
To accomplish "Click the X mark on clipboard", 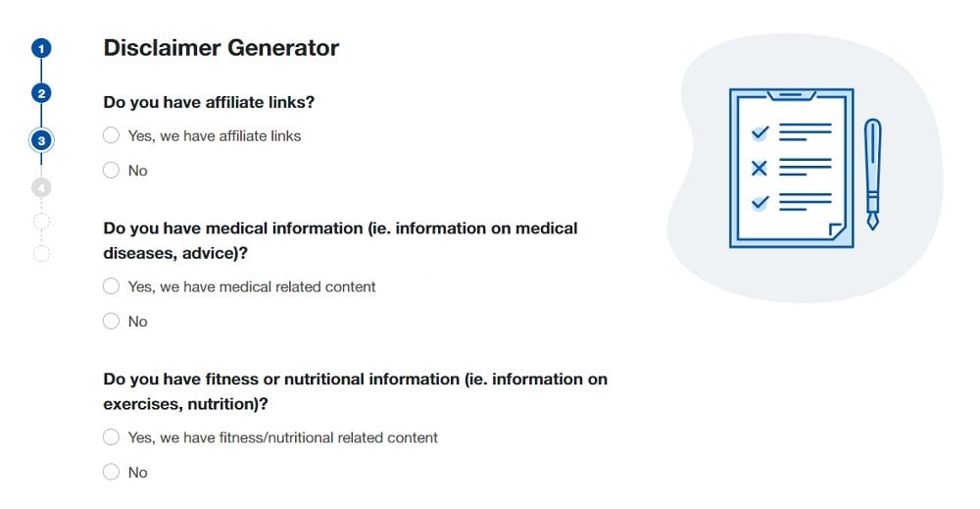I will click(759, 168).
